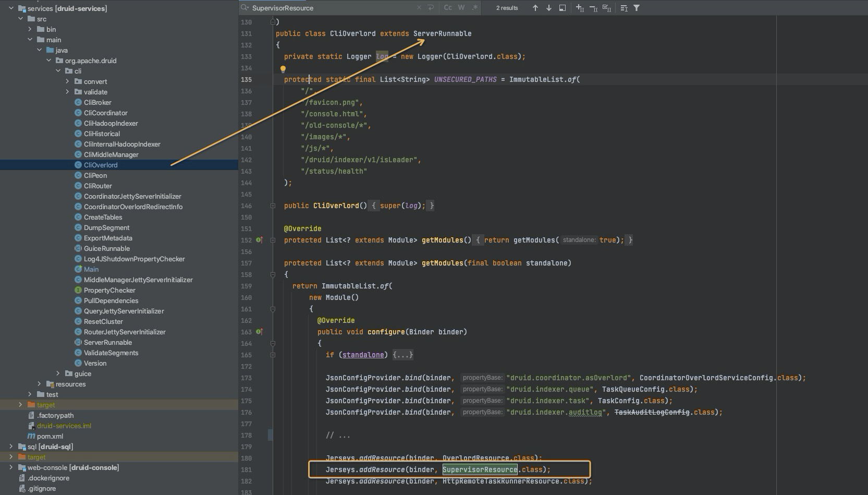Select CliHadoopIndexer in the tree
This screenshot has width=868, height=495.
[111, 123]
